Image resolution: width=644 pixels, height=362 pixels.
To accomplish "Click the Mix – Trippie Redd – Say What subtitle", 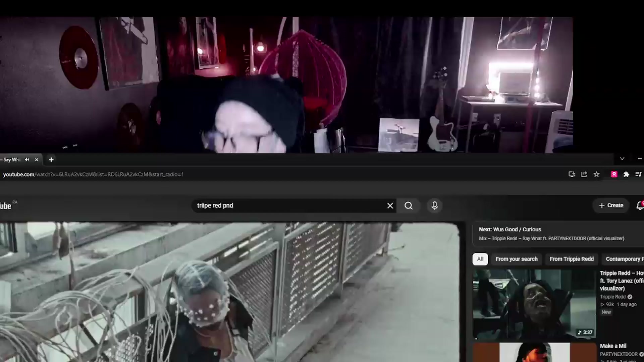I will coord(551,239).
